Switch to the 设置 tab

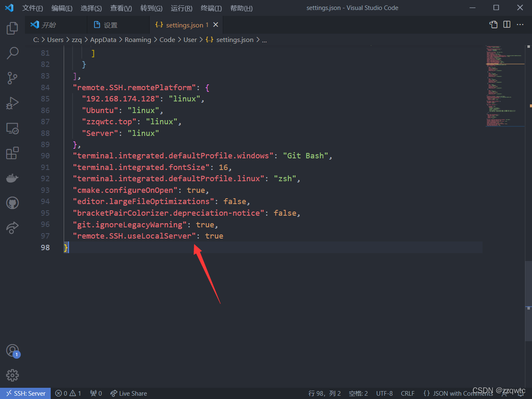click(x=118, y=25)
